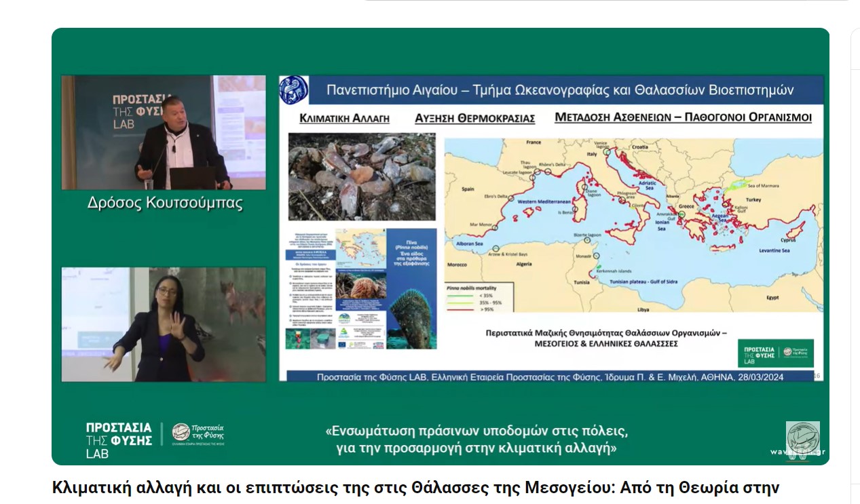The width and height of the screenshot is (860, 504).
Task: Click the ΜΕΤΑΔΟΣΗ ΑΣΘΕΝΕΙΩΝ underlined heading
Action: 683,117
